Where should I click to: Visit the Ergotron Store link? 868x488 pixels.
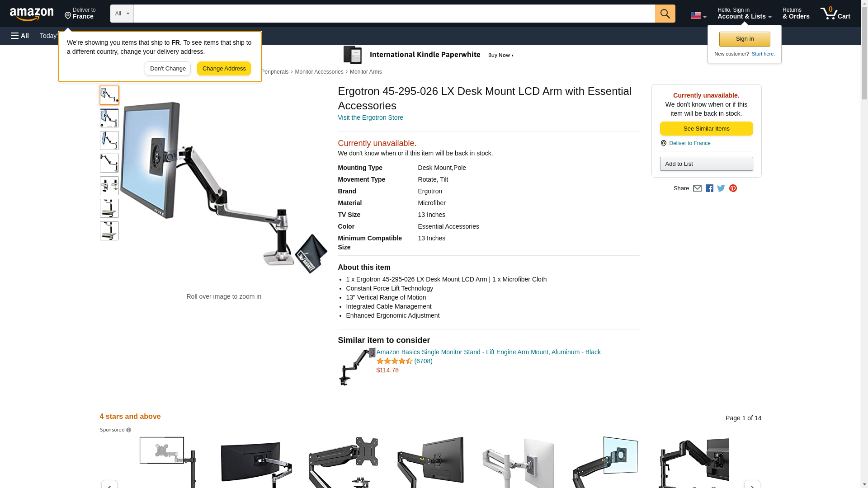click(x=370, y=117)
